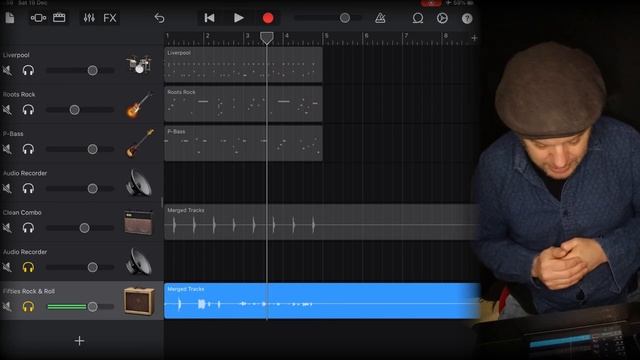Open the Loop Browser
This screenshot has height=360, width=640.
418,18
